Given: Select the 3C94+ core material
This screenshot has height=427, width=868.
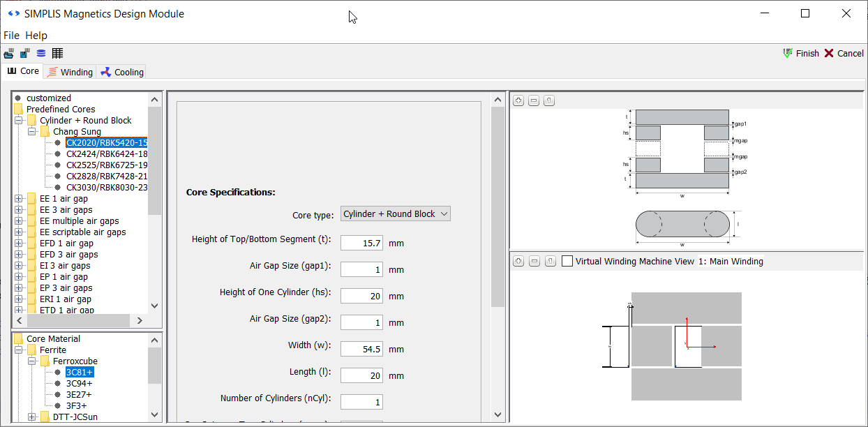Looking at the screenshot, I should coord(79,383).
